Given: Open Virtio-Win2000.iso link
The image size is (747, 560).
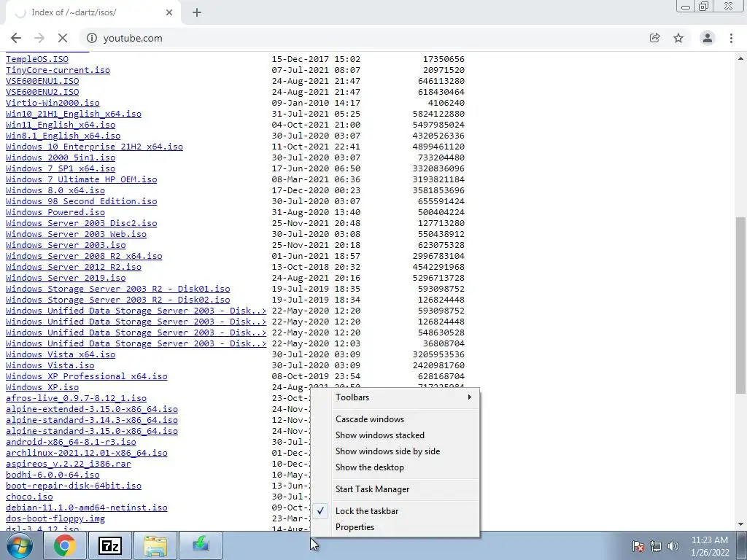Looking at the screenshot, I should 53,103.
